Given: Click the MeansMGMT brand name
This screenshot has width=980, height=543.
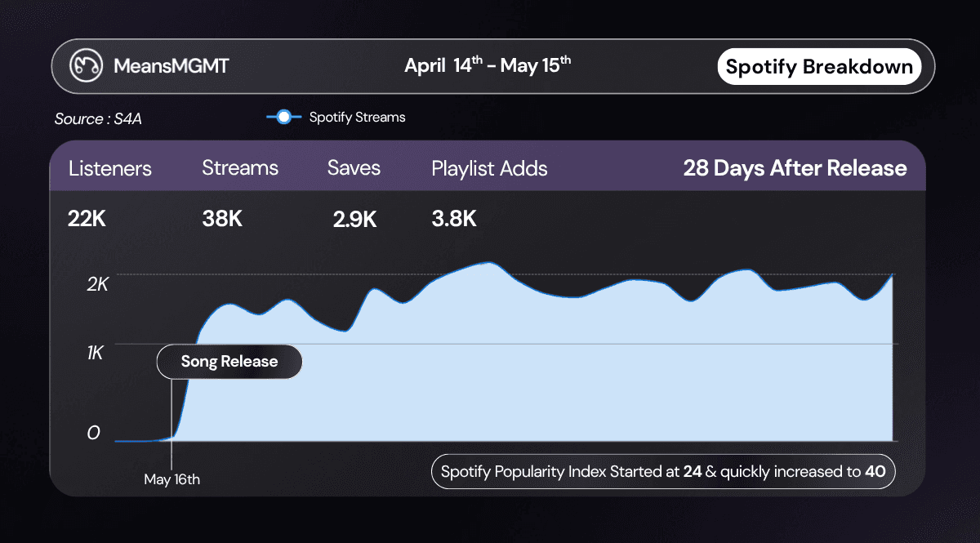Looking at the screenshot, I should 171,66.
